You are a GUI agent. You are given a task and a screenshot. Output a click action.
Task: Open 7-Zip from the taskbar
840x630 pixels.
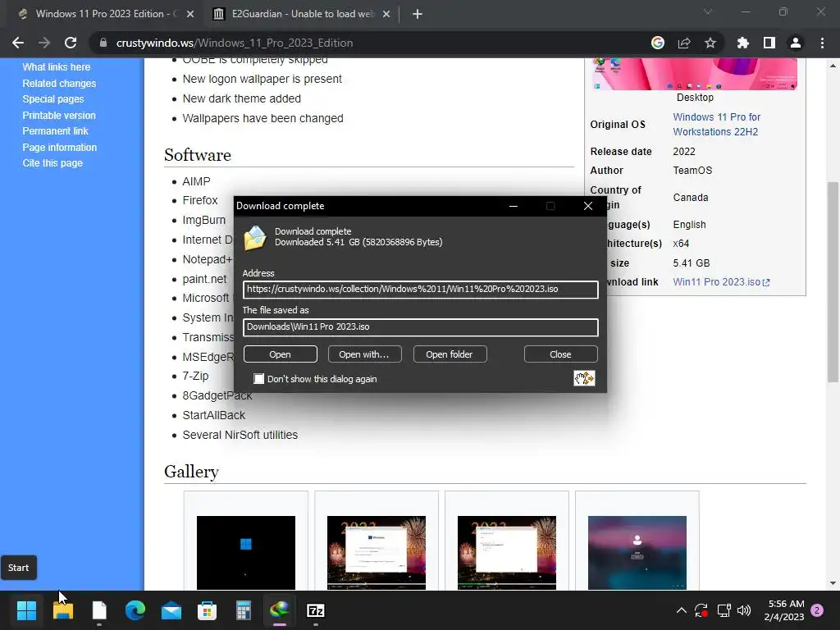[x=316, y=610]
